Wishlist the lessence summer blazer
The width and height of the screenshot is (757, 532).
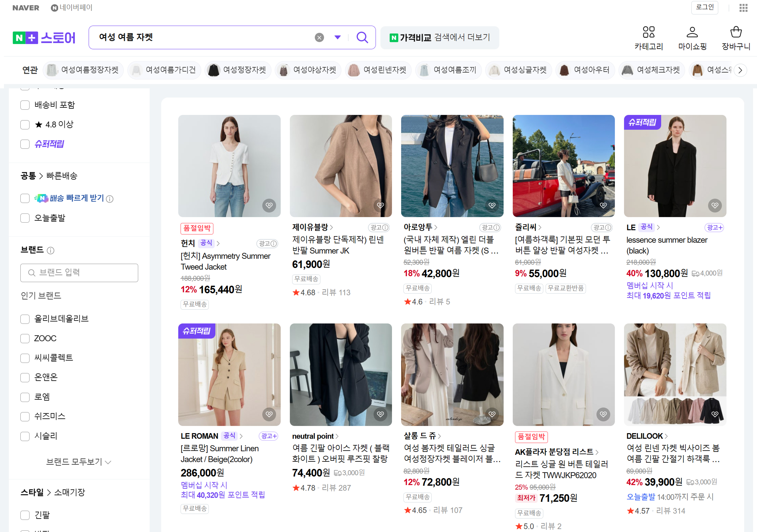point(714,205)
